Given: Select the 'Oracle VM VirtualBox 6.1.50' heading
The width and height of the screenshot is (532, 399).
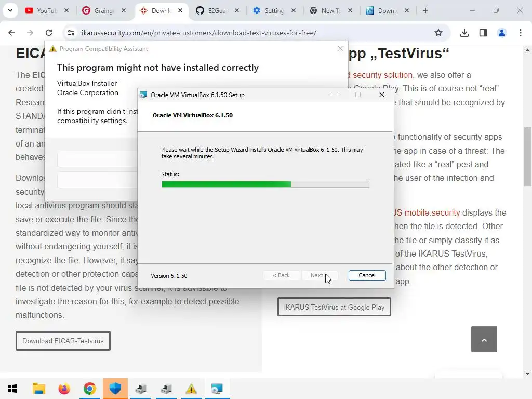Looking at the screenshot, I should point(193,115).
